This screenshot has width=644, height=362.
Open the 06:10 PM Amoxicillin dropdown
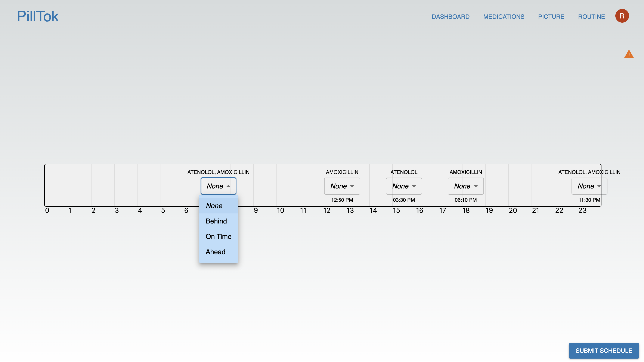(465, 186)
